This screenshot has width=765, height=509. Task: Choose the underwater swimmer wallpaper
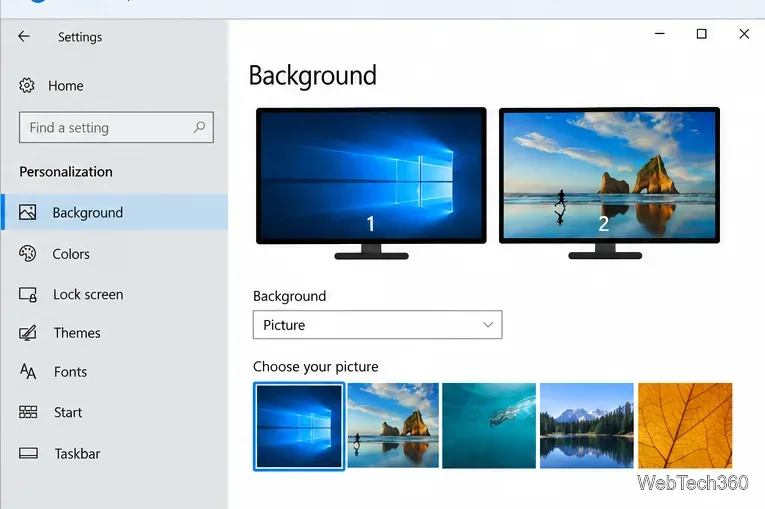point(489,426)
